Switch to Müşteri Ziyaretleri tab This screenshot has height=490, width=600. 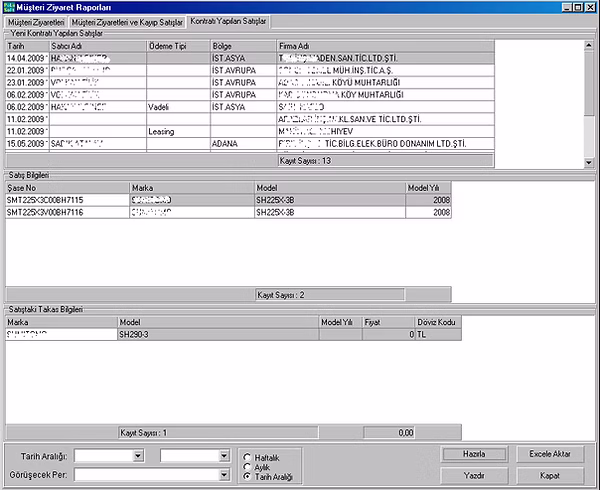tap(36, 21)
